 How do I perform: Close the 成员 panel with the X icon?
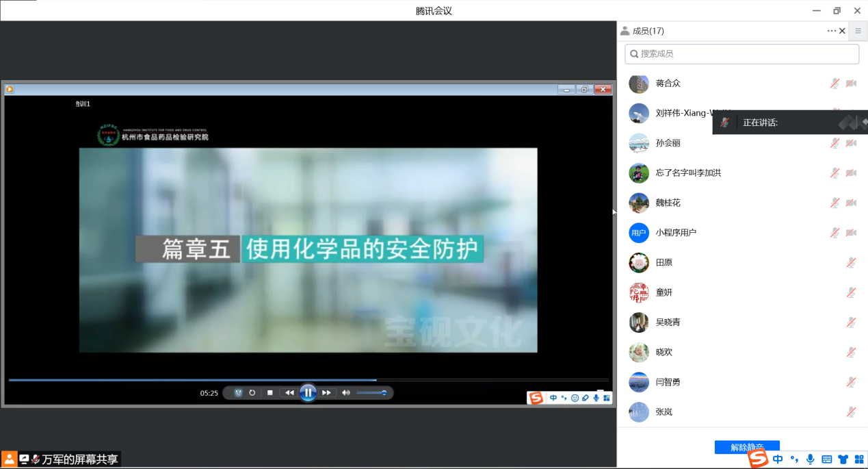pos(843,31)
